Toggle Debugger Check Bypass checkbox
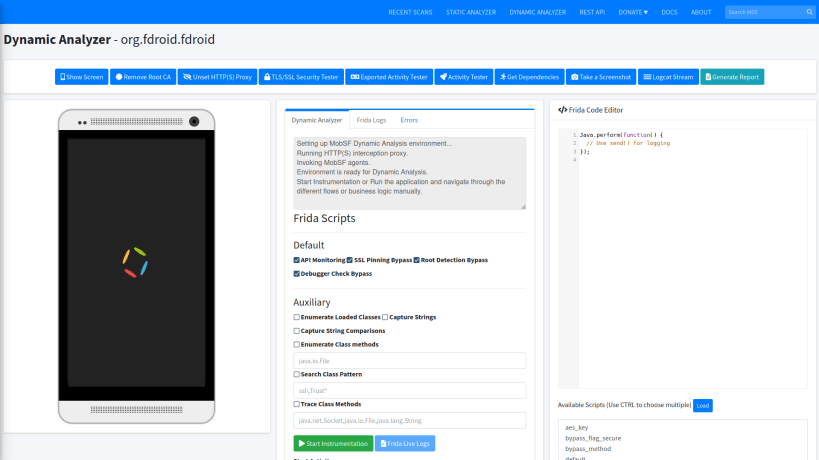The width and height of the screenshot is (819, 460). click(x=297, y=274)
